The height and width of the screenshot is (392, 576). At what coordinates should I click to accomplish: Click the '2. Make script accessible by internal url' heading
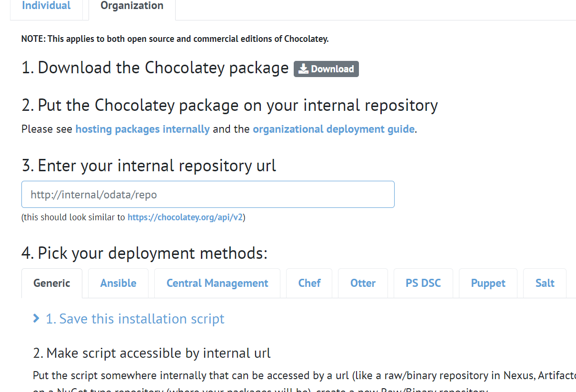[152, 353]
